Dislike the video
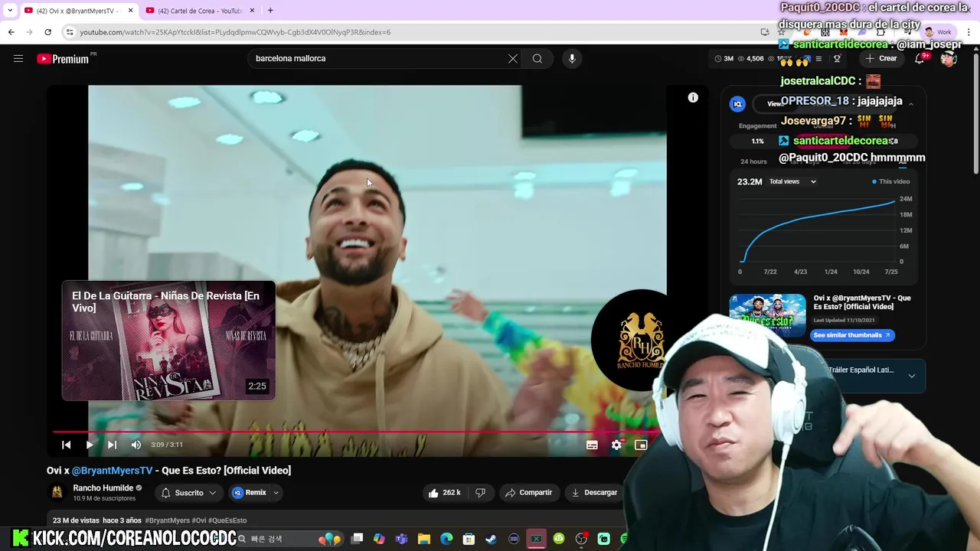Screen dimensions: 980x551 point(481,493)
